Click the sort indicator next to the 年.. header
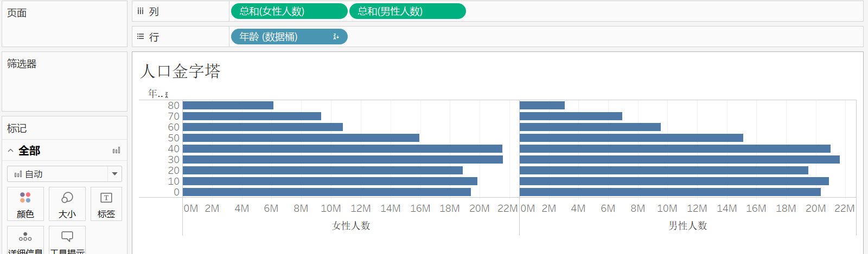Screen dimensions: 868x254 coord(167,95)
